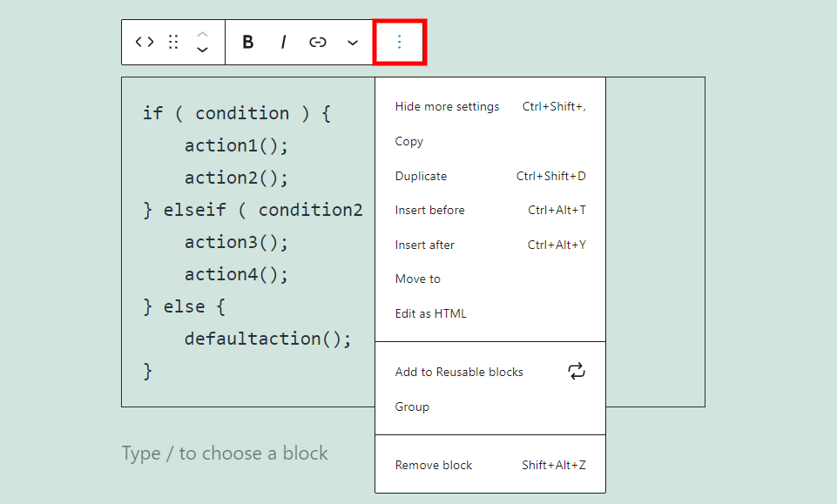Move block down with arrow
The width and height of the screenshot is (837, 504).
[202, 50]
